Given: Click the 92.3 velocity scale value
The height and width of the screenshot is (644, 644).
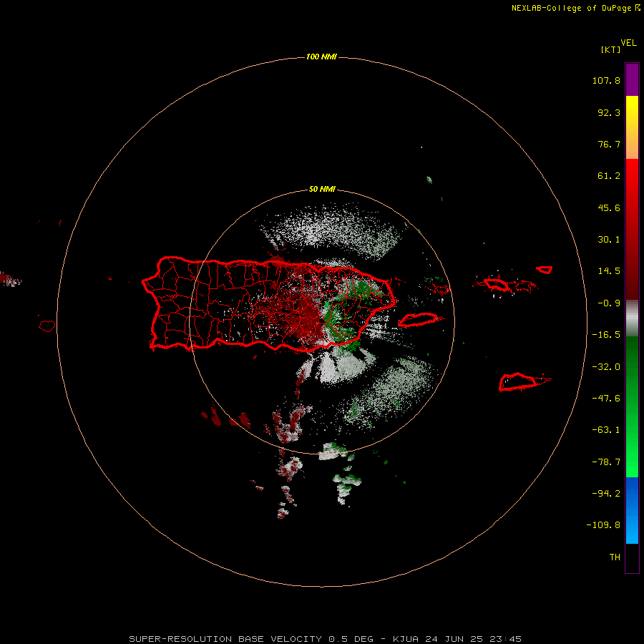Looking at the screenshot, I should pos(609,112).
